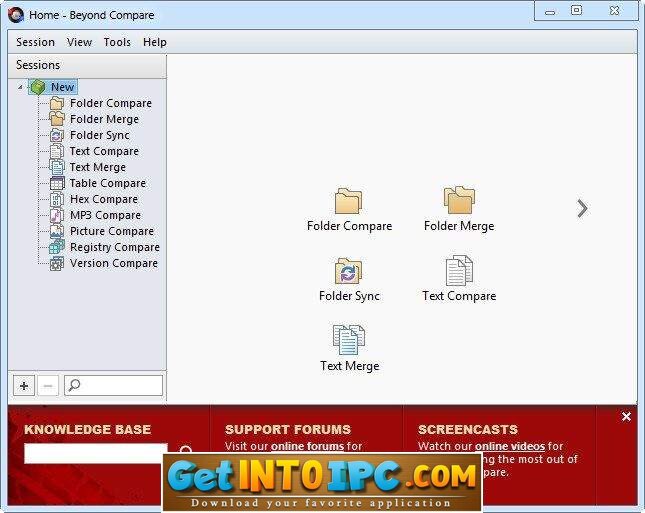Launch Text Compare icon on home pane

click(x=459, y=270)
